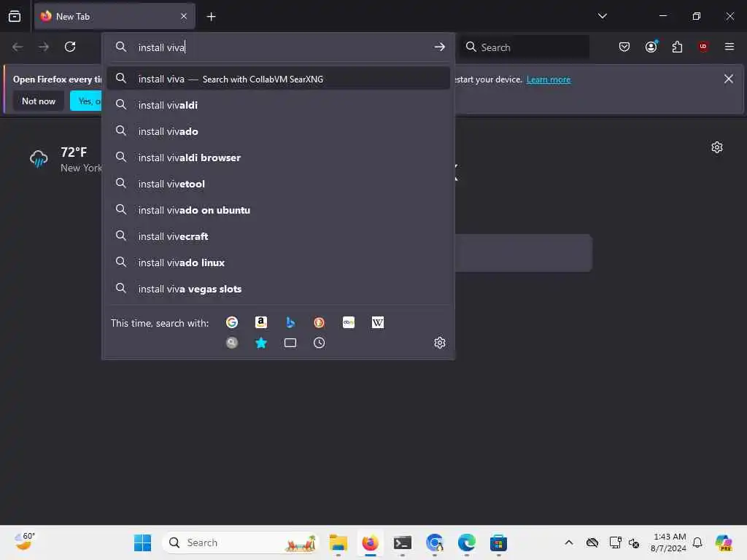Search this time with Bing icon
Viewport: 747px width, 560px height.
pyautogui.click(x=290, y=322)
